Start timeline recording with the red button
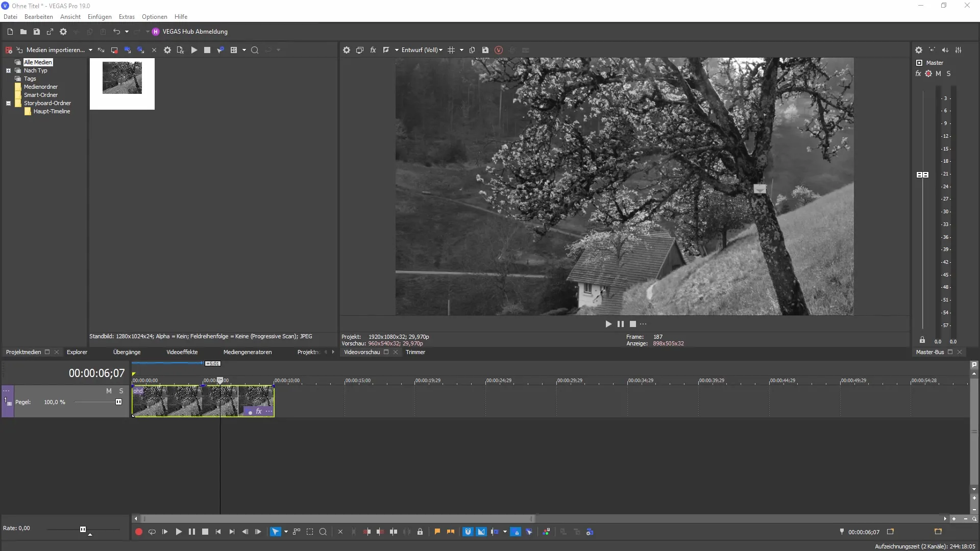Viewport: 980px width, 551px height. pyautogui.click(x=138, y=532)
